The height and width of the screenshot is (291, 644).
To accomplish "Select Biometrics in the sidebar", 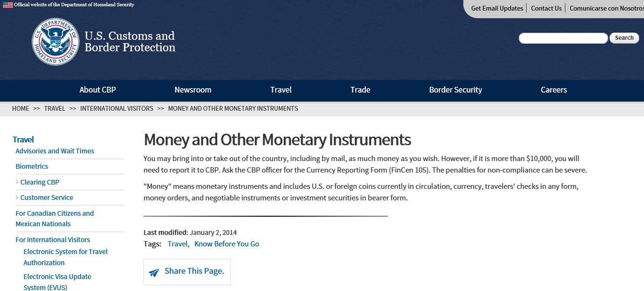I will pyautogui.click(x=32, y=166).
